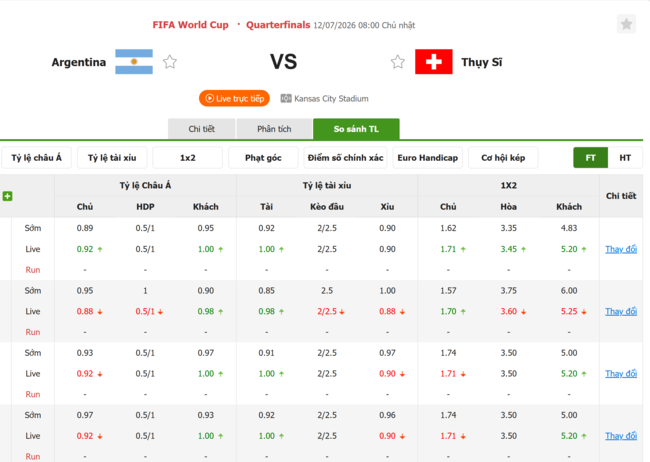This screenshot has width=650, height=462.
Task: Open the Tỷ lệ châu Á filter
Action: coord(36,158)
